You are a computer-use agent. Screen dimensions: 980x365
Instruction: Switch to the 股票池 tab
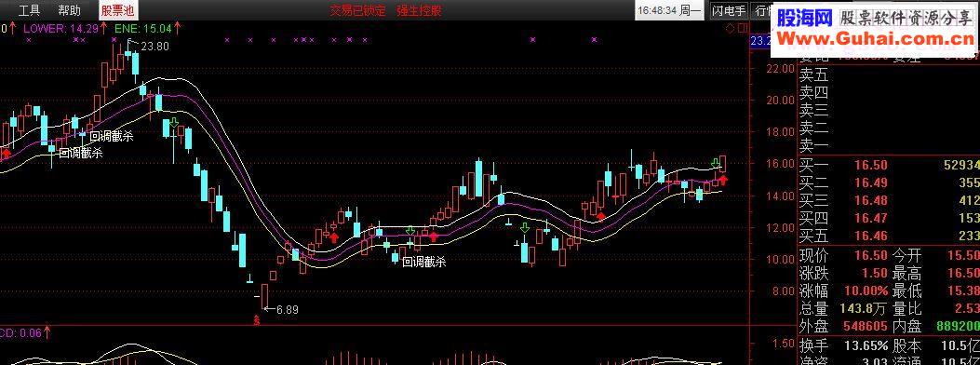118,10
